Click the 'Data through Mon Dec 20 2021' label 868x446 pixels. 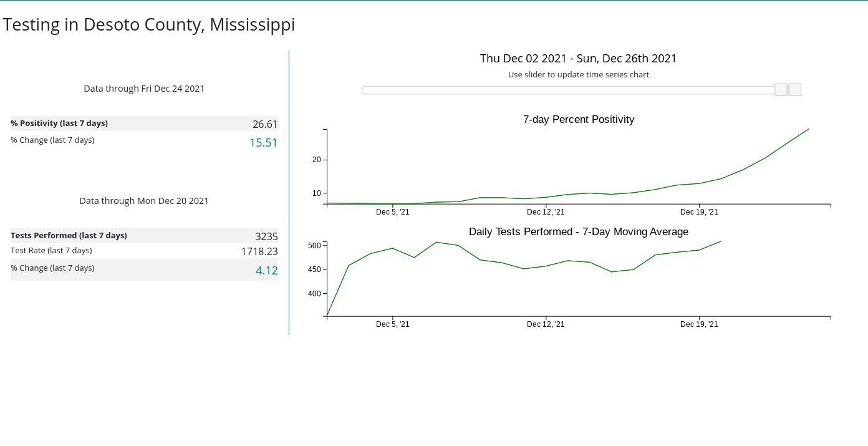[x=144, y=201]
